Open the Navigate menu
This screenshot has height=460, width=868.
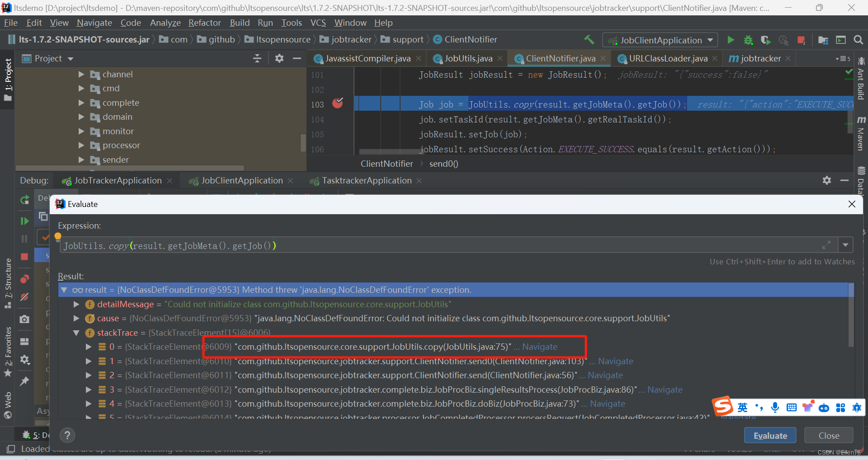tap(94, 23)
